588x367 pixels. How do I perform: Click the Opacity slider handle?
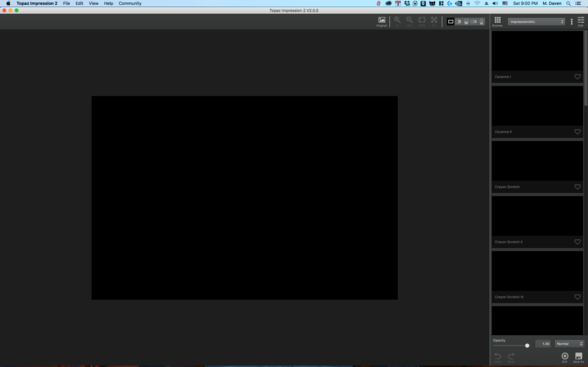pos(527,345)
